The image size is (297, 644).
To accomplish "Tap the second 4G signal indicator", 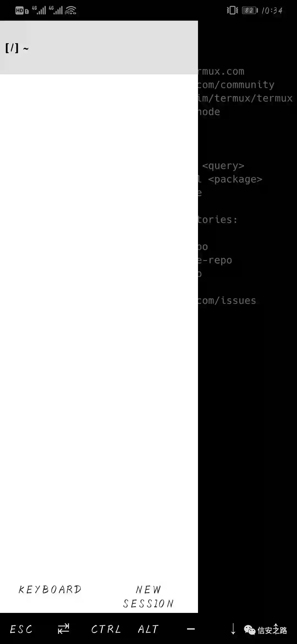I will click(x=56, y=10).
